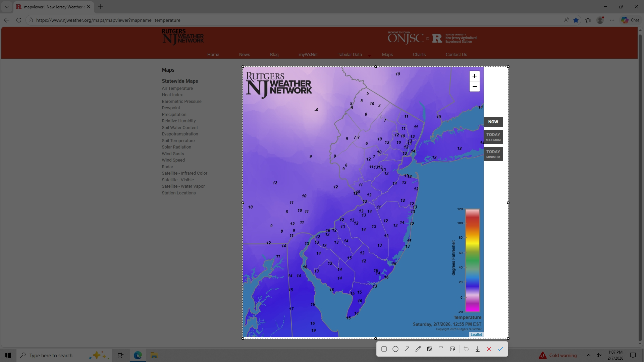The height and width of the screenshot is (362, 644).
Task: Switch map to Today Maximum
Action: [493, 137]
